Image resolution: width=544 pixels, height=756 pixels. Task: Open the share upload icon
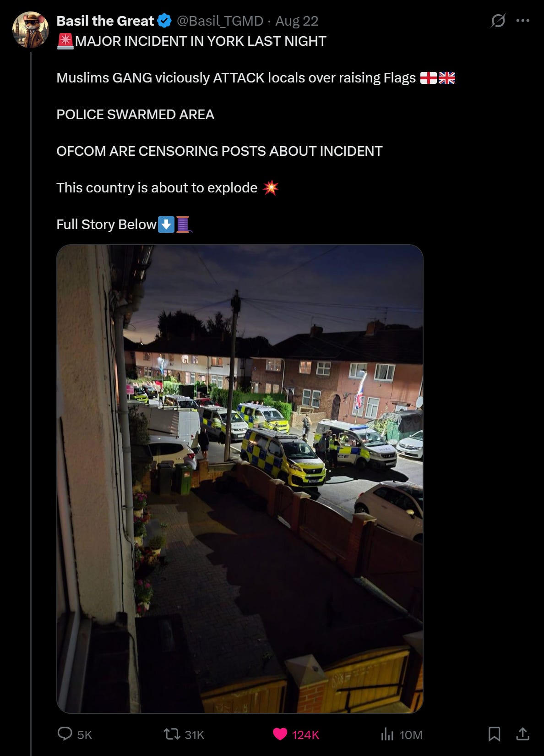(x=522, y=734)
